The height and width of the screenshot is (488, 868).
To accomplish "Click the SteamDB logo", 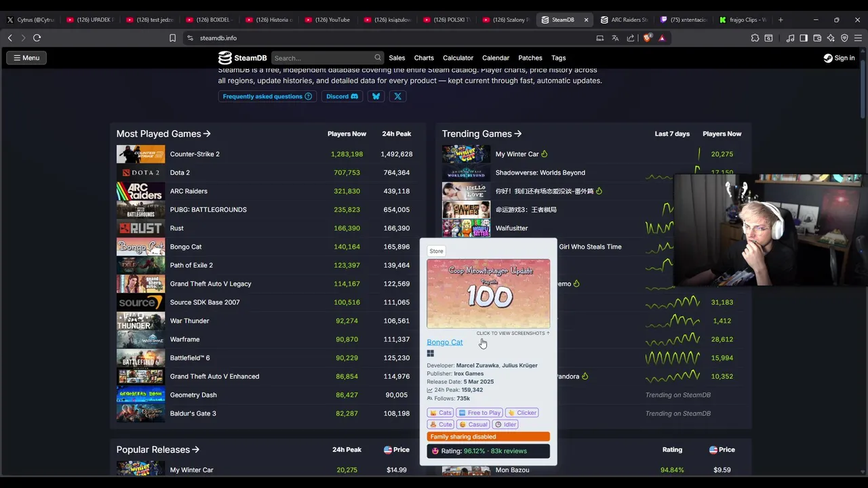I will point(242,58).
